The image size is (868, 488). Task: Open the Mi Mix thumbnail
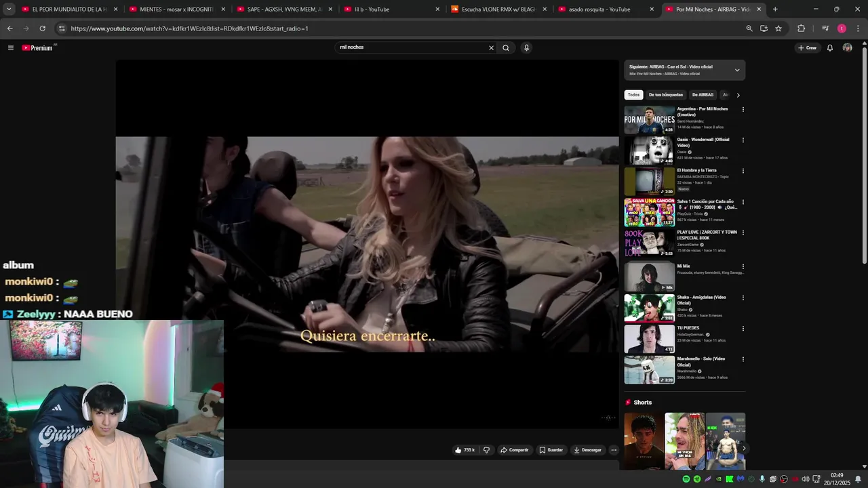[x=650, y=277]
